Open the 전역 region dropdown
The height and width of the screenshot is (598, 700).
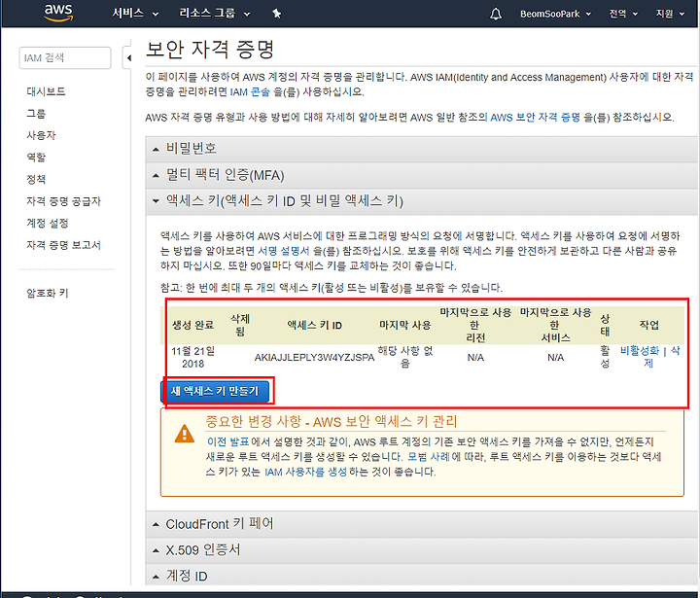[x=623, y=14]
